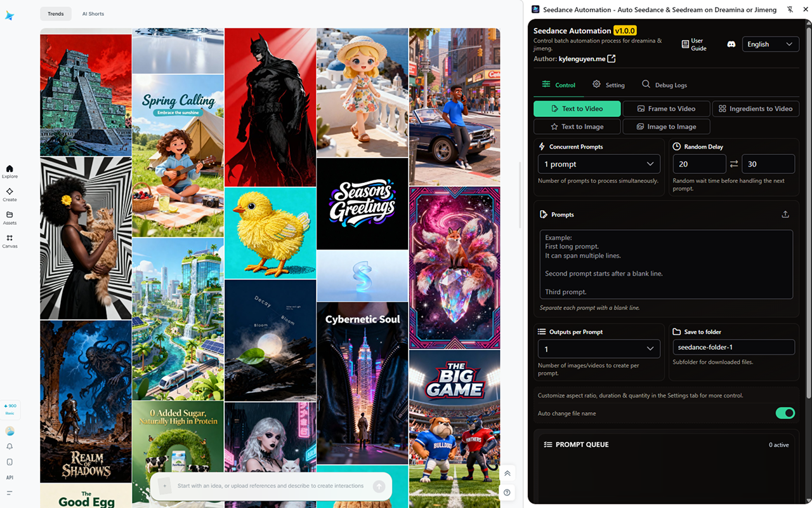Open notifications bell in sidebar

point(10,446)
